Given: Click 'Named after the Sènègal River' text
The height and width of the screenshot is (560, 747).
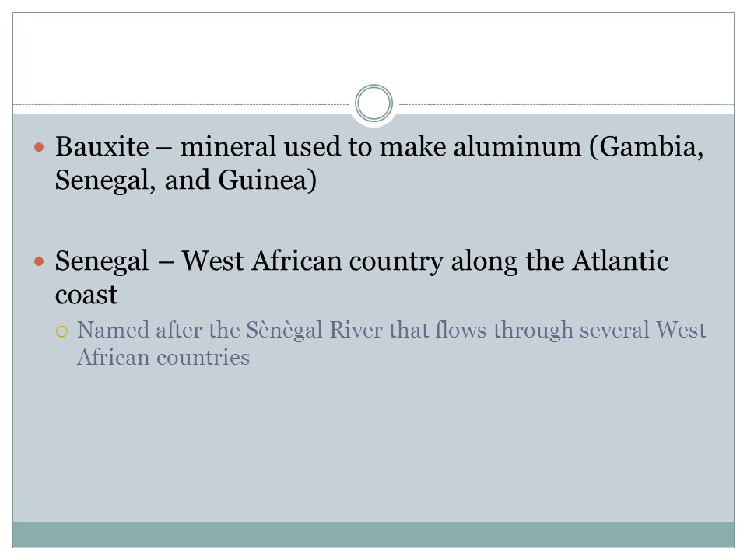Looking at the screenshot, I should (x=230, y=330).
